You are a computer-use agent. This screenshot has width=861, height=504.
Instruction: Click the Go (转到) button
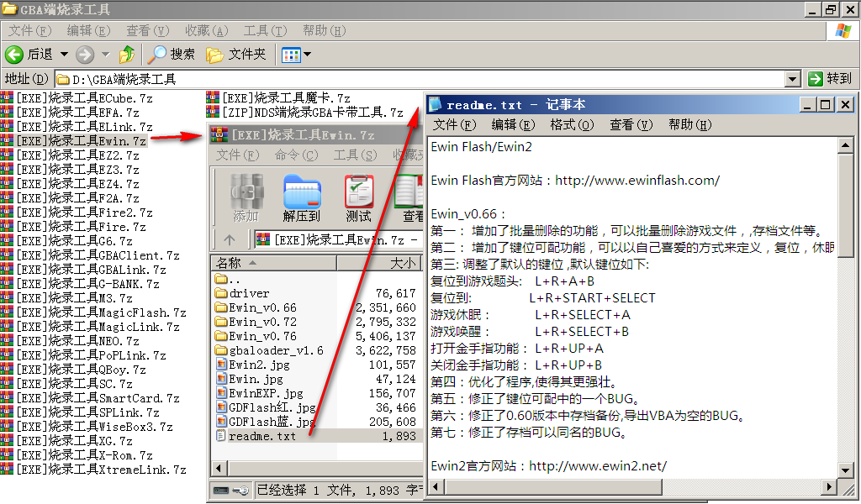pos(829,79)
